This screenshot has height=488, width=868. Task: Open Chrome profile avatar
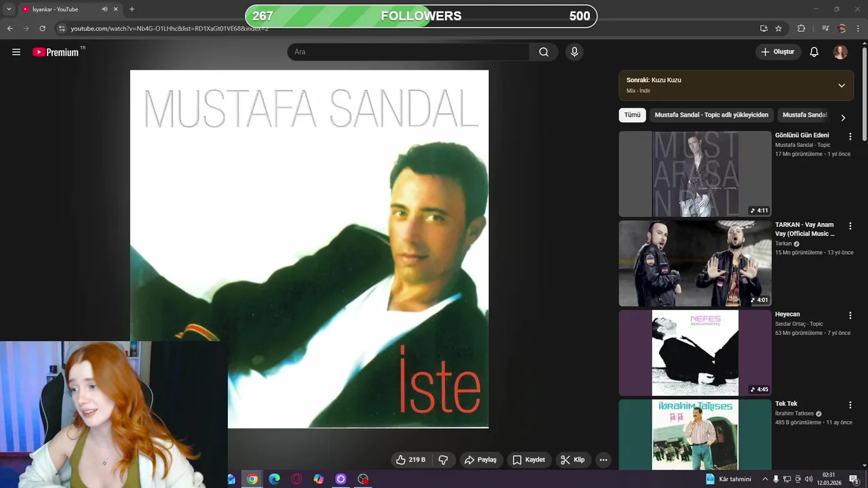(x=842, y=28)
